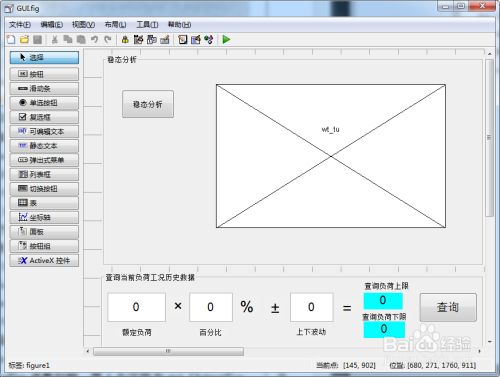Save the figure with the disk icon
The image size is (500, 377).
(37, 40)
